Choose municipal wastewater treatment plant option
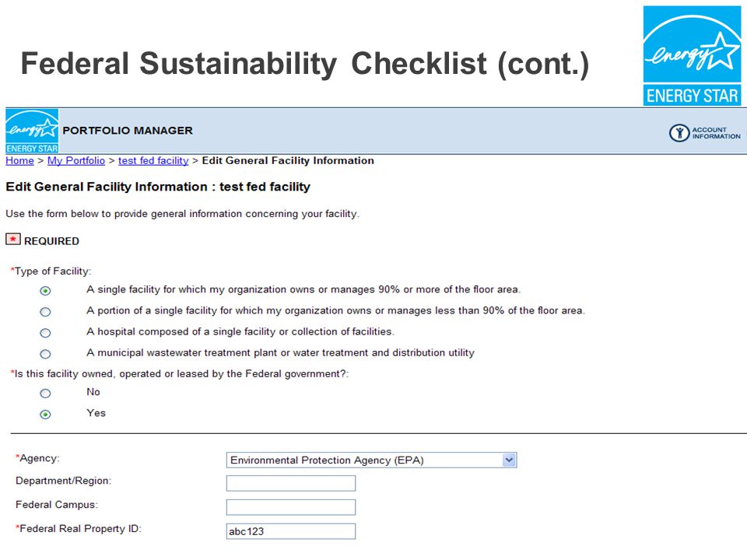Image resolution: width=747 pixels, height=560 pixels. 45,354
